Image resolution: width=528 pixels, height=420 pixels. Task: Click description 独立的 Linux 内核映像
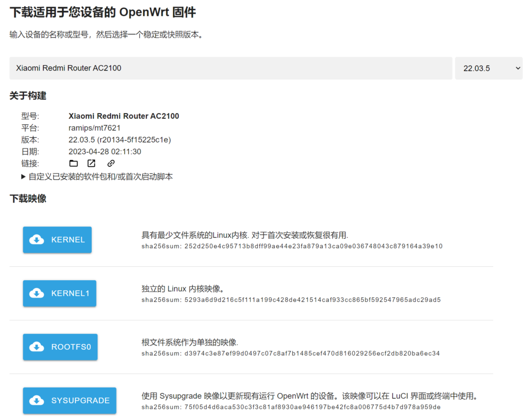pyautogui.click(x=183, y=289)
